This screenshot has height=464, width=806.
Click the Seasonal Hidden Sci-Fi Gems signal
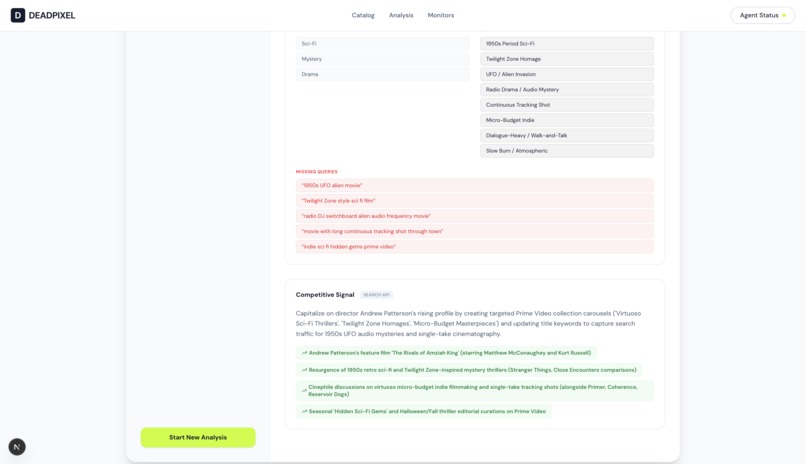click(x=424, y=412)
